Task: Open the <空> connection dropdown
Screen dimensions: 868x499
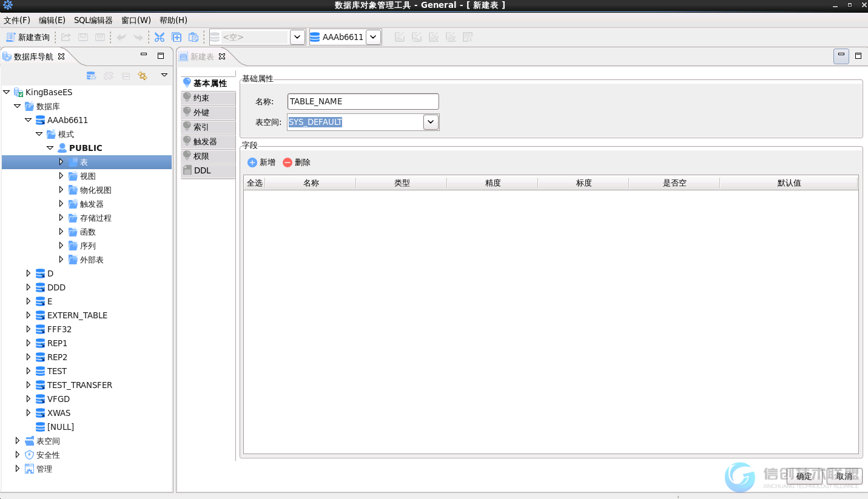Action: tap(297, 37)
